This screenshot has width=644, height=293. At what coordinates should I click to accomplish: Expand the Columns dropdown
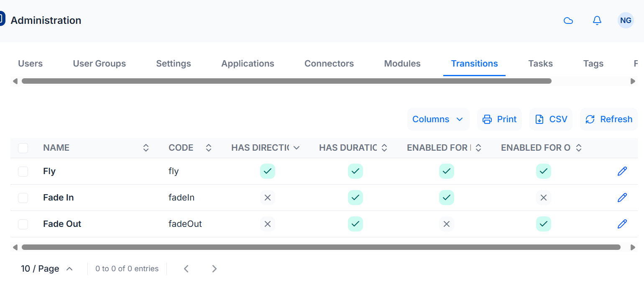pos(438,119)
